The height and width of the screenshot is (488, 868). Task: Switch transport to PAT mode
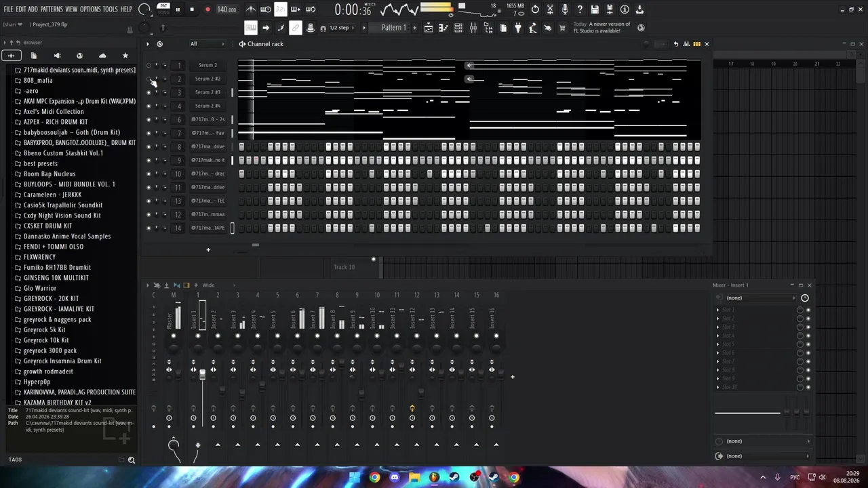pos(163,6)
